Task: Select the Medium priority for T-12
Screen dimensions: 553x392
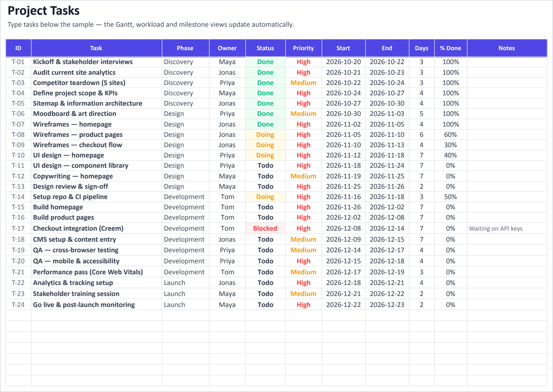Action: [303, 176]
